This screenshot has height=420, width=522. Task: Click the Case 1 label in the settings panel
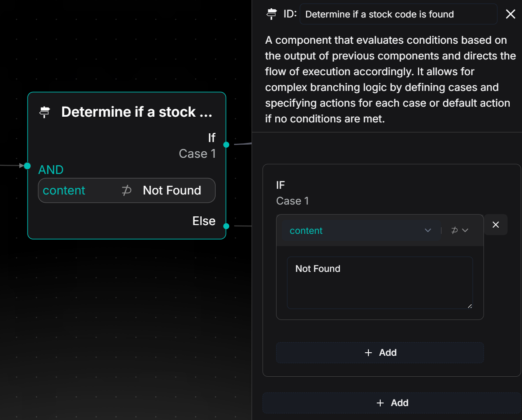(x=292, y=201)
